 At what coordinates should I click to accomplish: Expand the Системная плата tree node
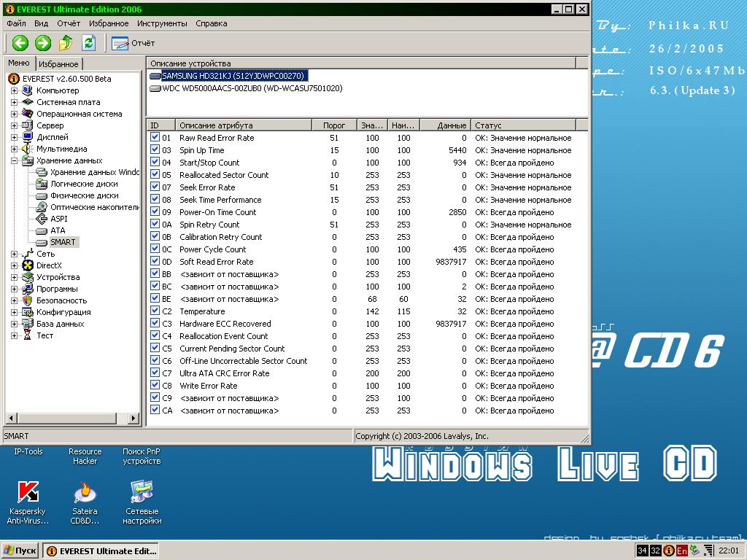click(14, 102)
